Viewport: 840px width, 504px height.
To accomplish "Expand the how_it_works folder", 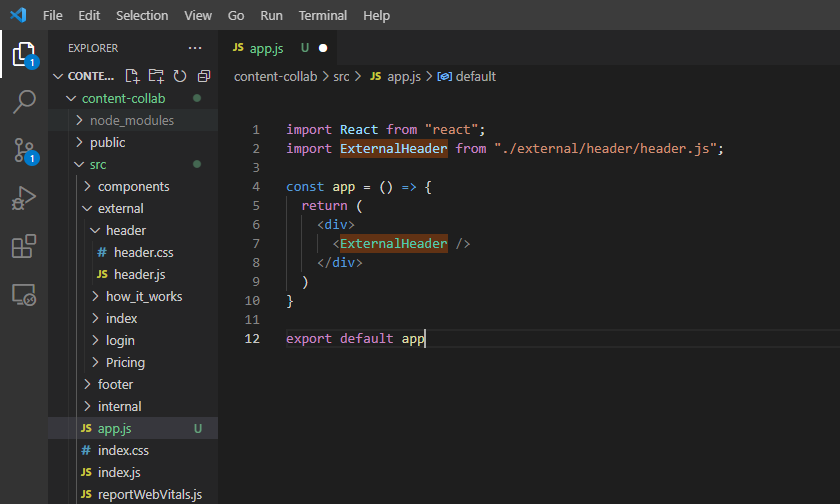I will [143, 296].
